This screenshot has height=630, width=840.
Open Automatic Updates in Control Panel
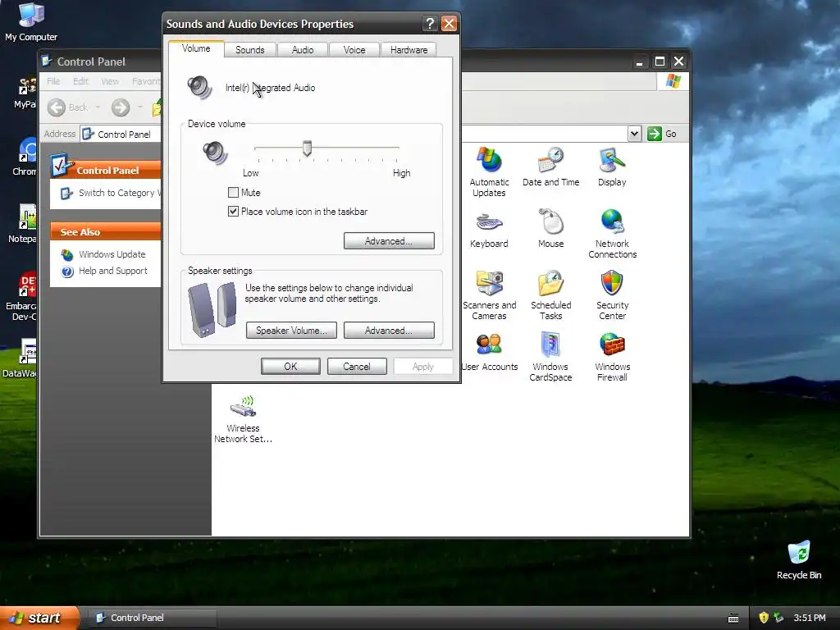click(x=489, y=171)
